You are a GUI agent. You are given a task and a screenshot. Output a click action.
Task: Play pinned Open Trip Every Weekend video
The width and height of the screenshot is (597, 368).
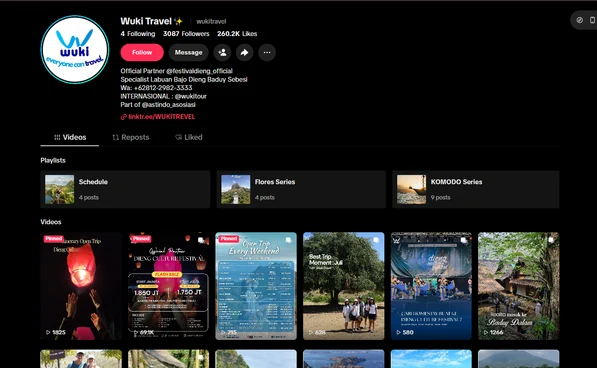click(256, 286)
